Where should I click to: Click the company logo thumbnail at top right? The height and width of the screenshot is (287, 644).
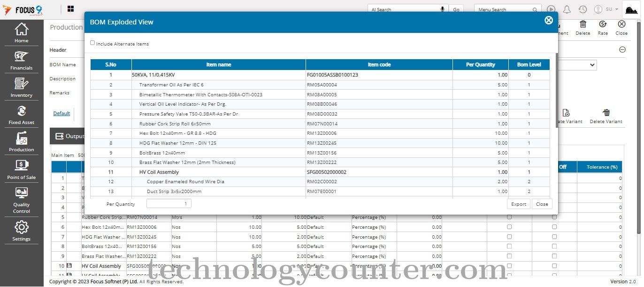click(631, 9)
